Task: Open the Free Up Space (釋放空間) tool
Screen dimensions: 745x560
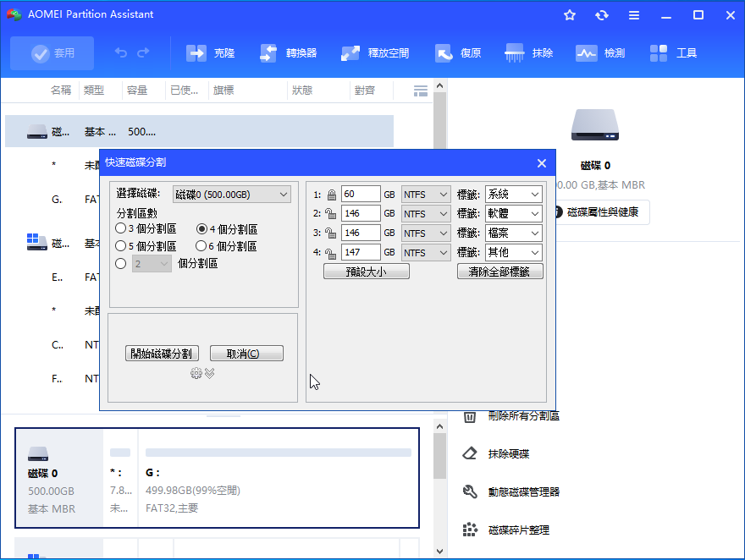Action: pos(375,53)
